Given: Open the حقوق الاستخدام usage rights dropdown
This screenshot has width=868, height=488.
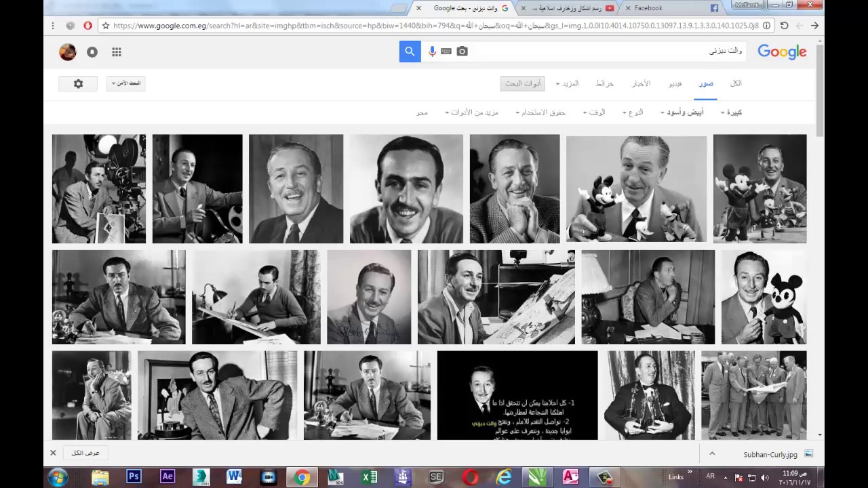Looking at the screenshot, I should coord(540,113).
